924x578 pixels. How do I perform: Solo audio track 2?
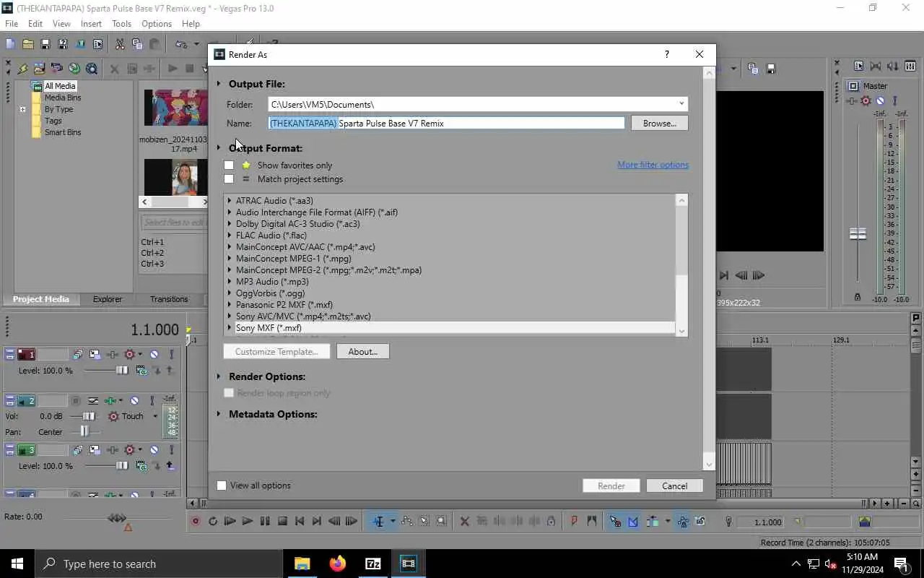tap(152, 401)
